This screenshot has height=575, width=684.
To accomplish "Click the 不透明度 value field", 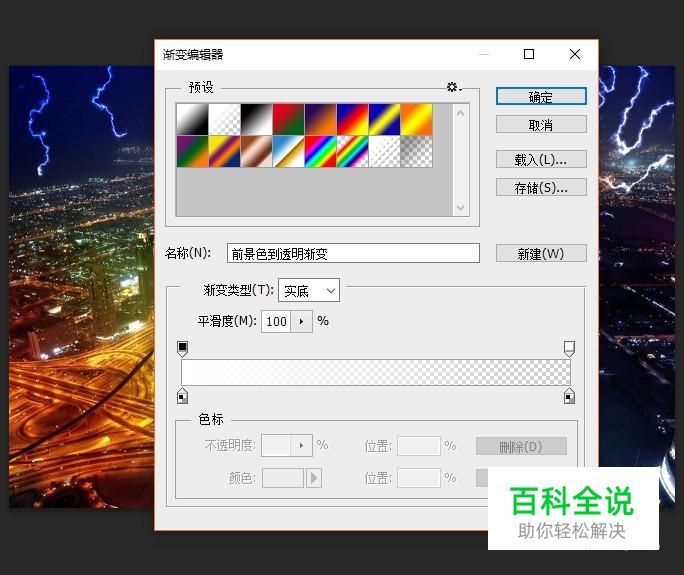I will [x=276, y=445].
